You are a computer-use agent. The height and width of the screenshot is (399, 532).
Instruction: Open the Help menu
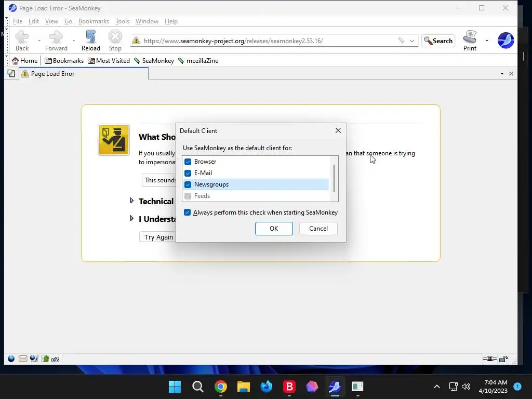pyautogui.click(x=171, y=21)
